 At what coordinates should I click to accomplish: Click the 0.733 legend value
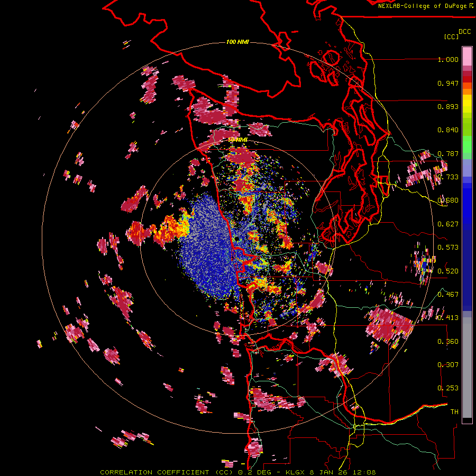point(448,177)
